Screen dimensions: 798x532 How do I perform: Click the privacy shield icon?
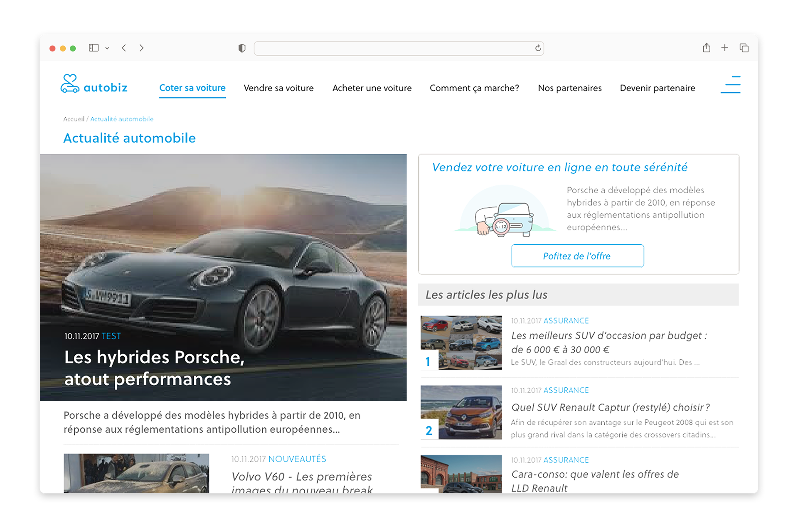[x=242, y=48]
